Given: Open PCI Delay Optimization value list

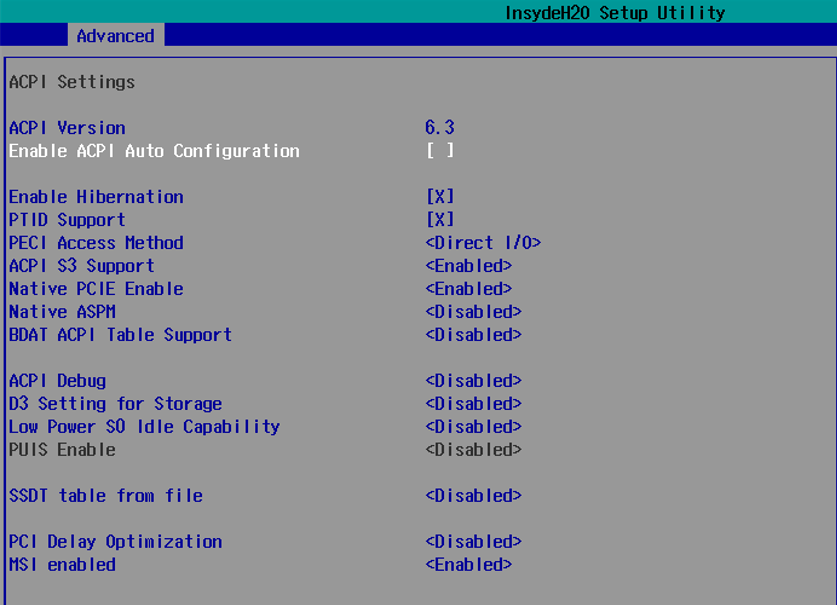Looking at the screenshot, I should click(473, 541).
